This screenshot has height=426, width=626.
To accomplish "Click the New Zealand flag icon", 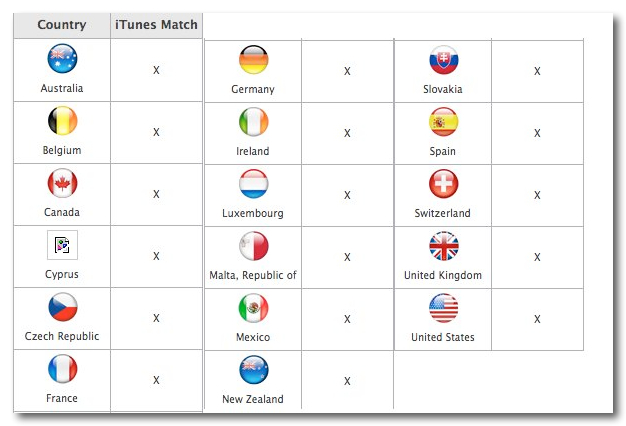I will (254, 370).
